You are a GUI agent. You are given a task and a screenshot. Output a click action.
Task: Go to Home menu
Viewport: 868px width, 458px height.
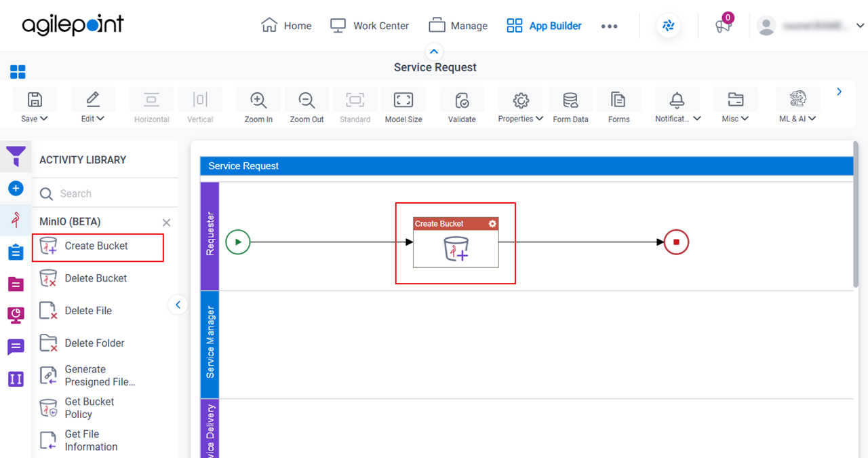point(286,26)
